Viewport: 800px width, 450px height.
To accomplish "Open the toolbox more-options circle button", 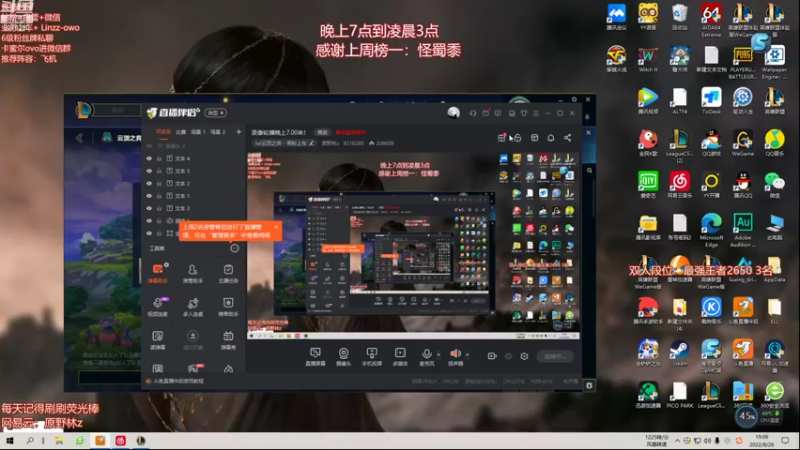I will (x=234, y=248).
